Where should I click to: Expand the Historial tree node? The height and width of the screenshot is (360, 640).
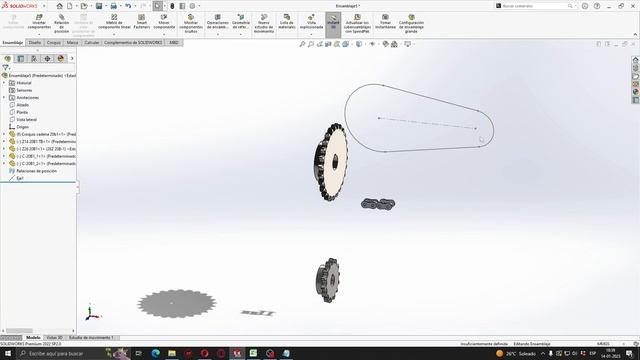[4, 83]
